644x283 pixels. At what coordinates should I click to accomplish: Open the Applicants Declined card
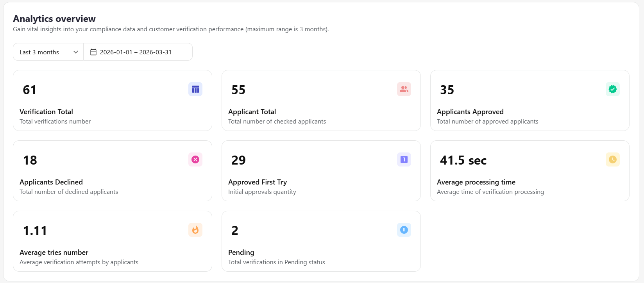(x=113, y=171)
